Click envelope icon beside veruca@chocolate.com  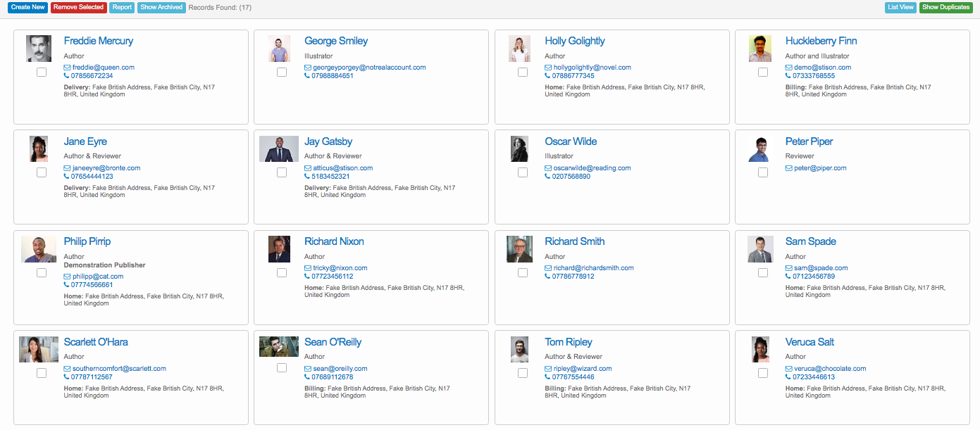pyautogui.click(x=789, y=369)
